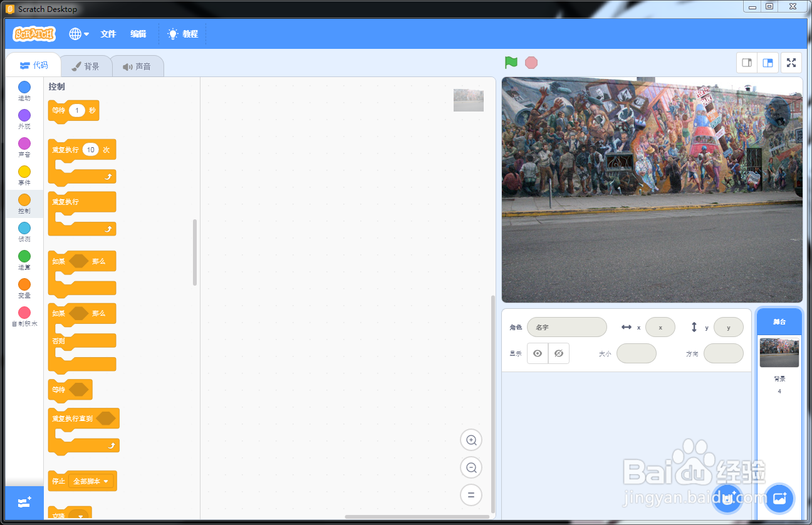Click the 重复执行 10 次 block

click(x=82, y=162)
